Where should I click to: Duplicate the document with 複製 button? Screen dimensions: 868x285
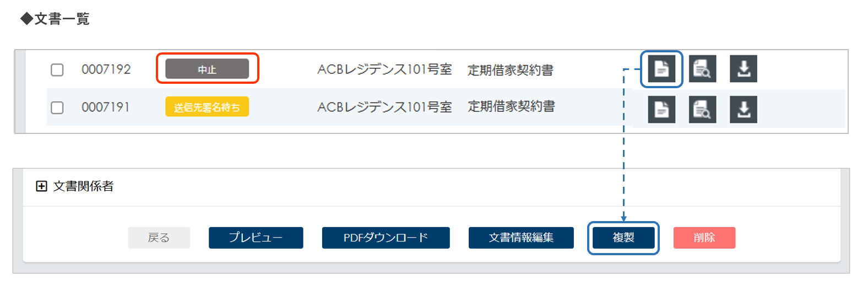623,238
